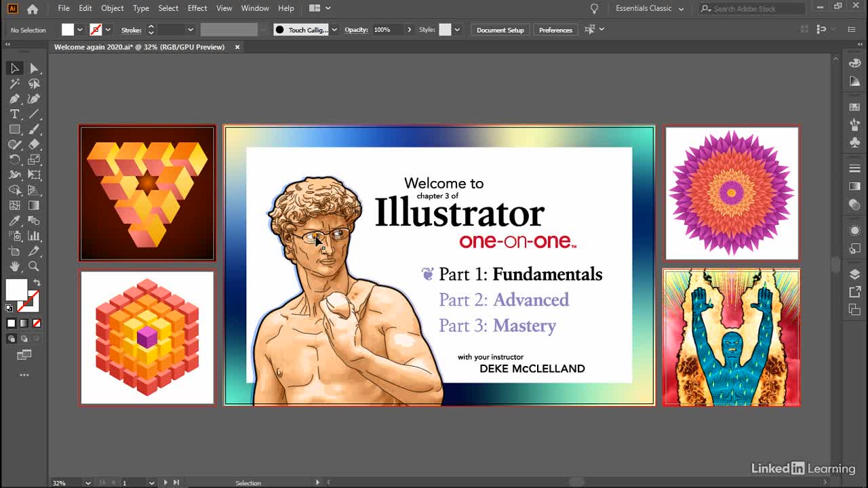Open the arrange documents dropdown
The width and height of the screenshot is (868, 488).
(x=319, y=8)
